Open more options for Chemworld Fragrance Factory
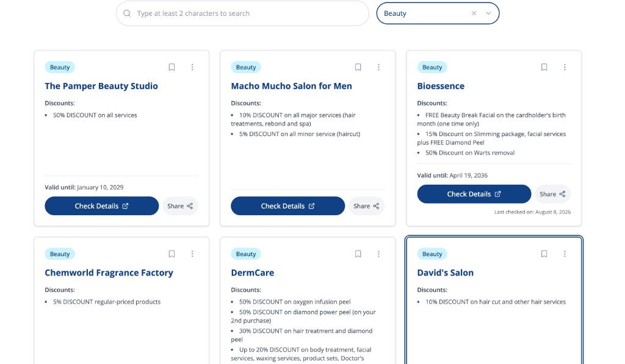The image size is (625, 364). click(x=192, y=254)
